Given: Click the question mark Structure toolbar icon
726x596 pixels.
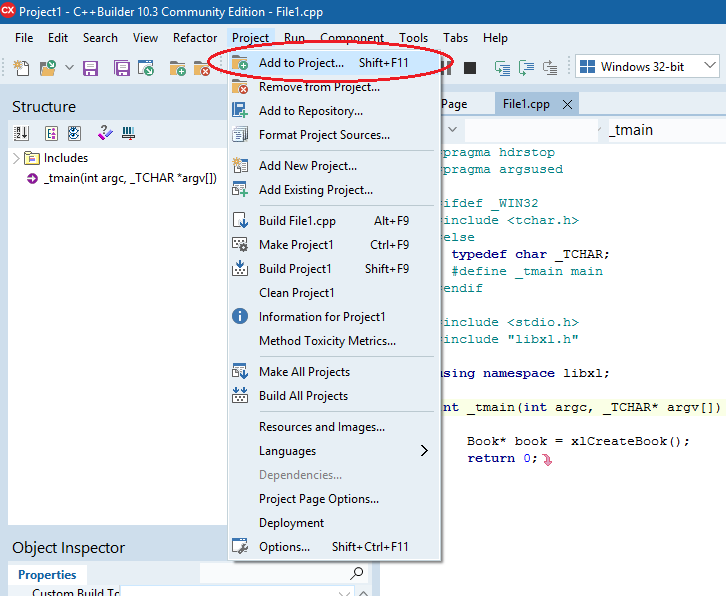Looking at the screenshot, I should (x=105, y=133).
